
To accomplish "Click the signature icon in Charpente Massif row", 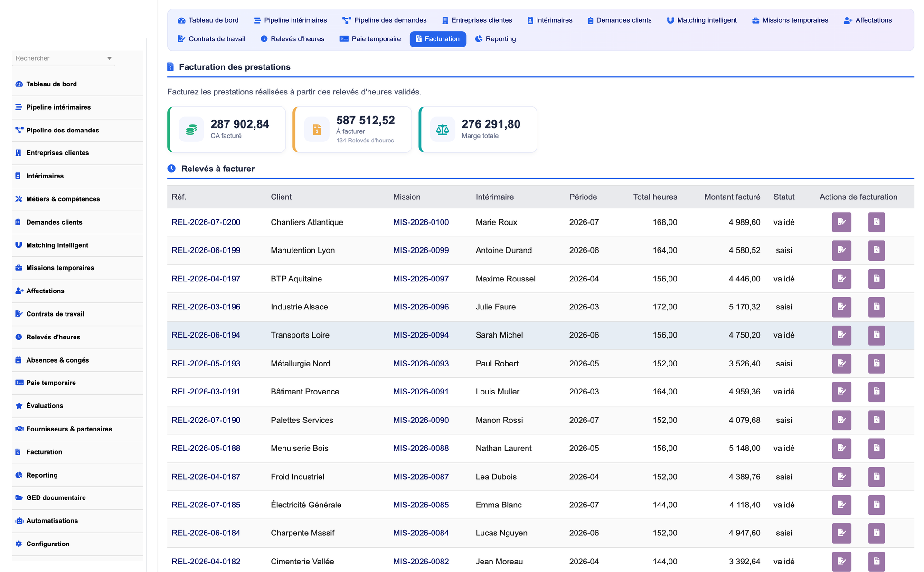I will point(841,533).
